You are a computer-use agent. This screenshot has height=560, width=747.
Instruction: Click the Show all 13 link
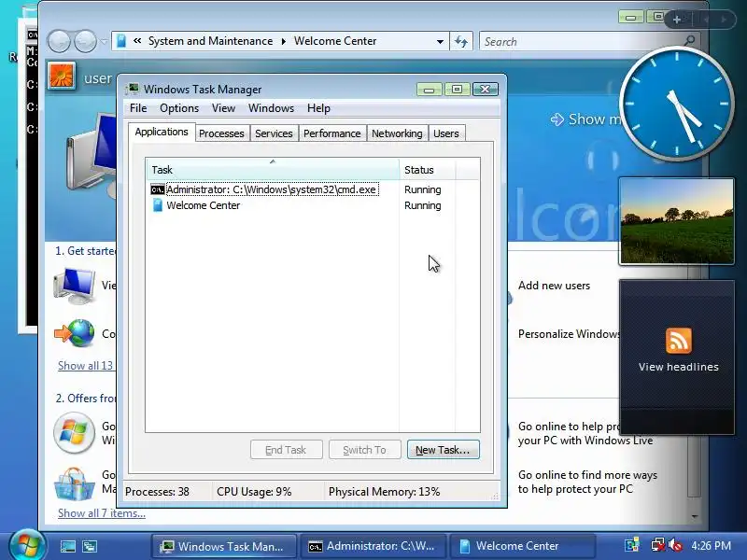tap(86, 366)
